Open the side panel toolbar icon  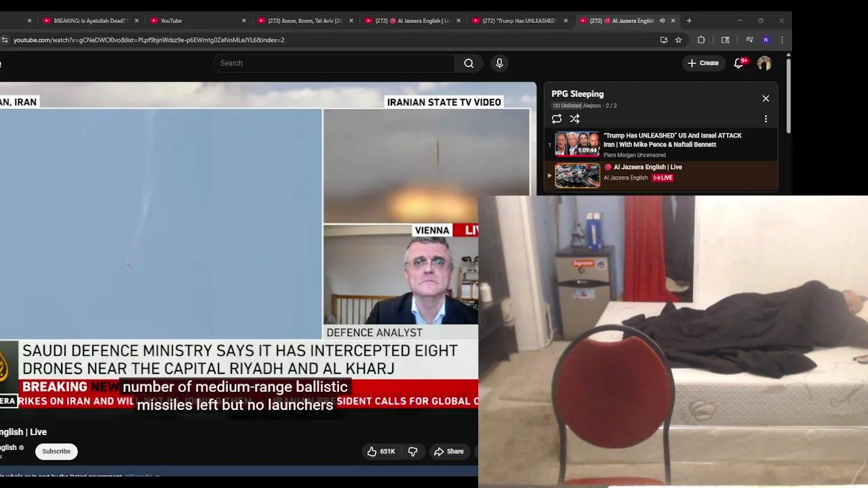[725, 40]
